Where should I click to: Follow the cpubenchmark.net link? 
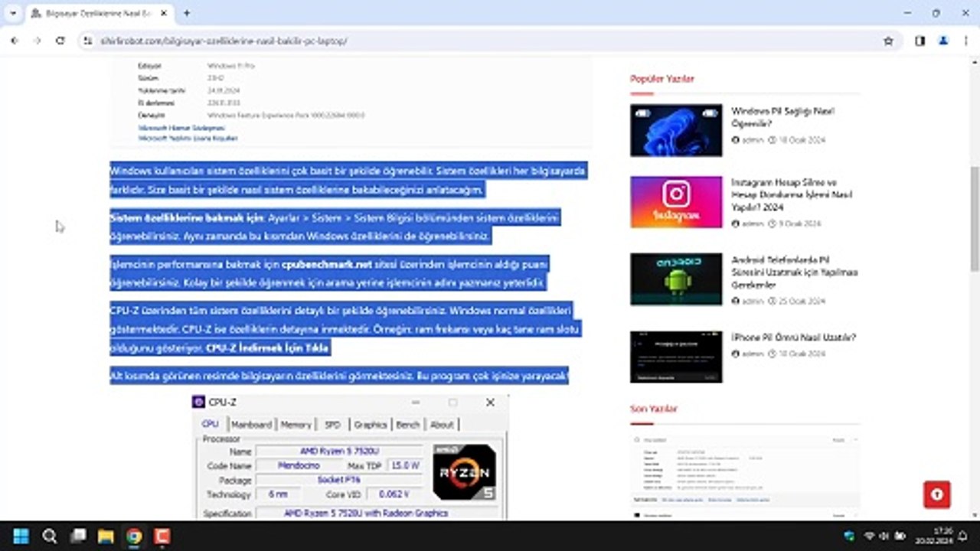tap(326, 265)
